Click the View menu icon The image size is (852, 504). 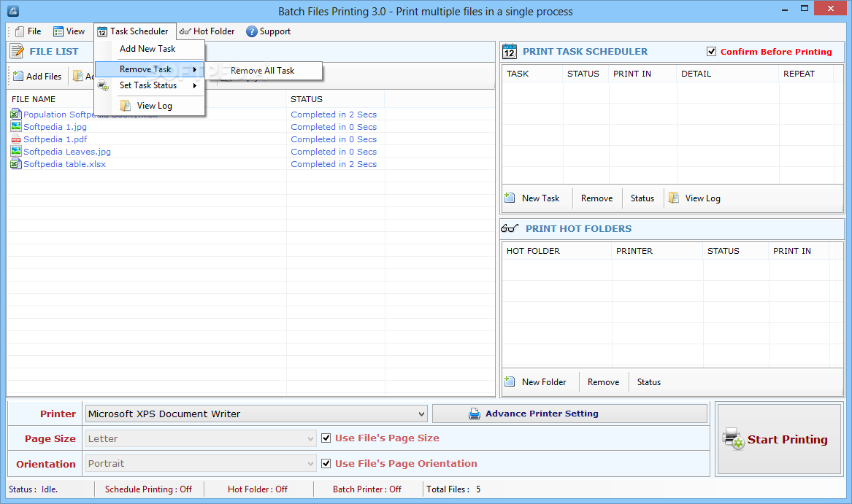[x=58, y=31]
